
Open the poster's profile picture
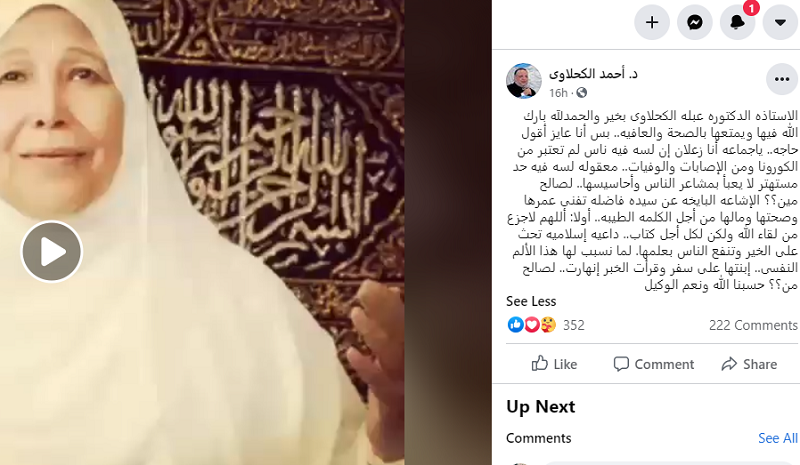pos(523,81)
